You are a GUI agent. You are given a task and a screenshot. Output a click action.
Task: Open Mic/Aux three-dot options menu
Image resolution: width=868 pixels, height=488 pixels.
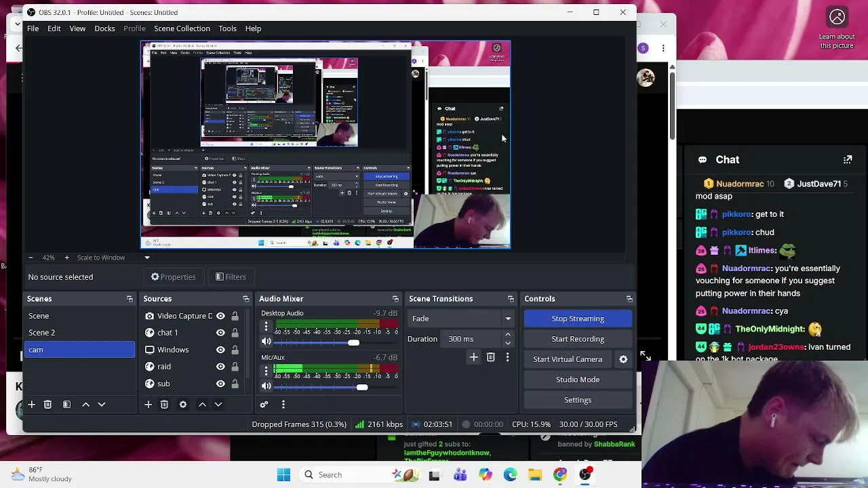pos(266,371)
